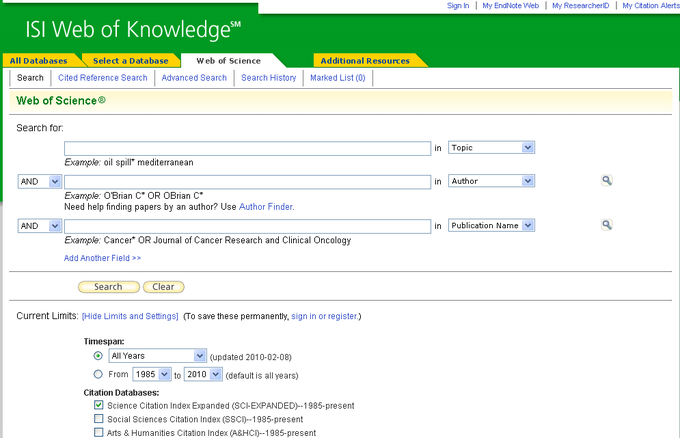Click Add Another Field link

pyautogui.click(x=102, y=258)
